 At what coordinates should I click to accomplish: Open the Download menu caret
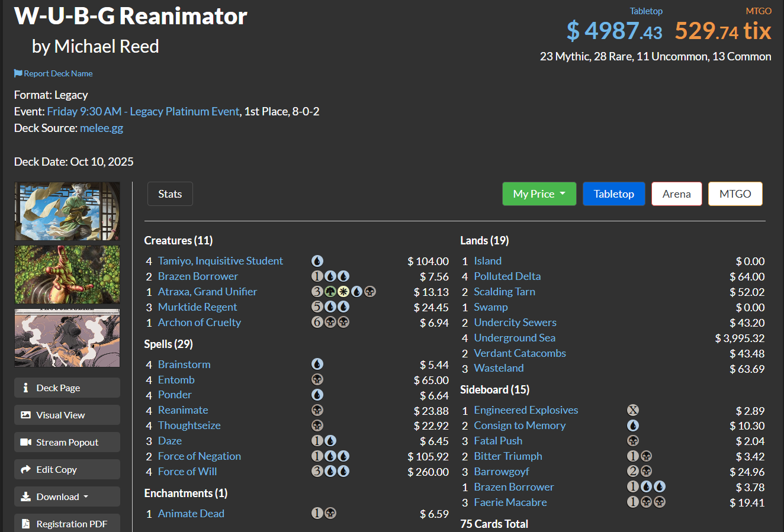[x=86, y=497]
